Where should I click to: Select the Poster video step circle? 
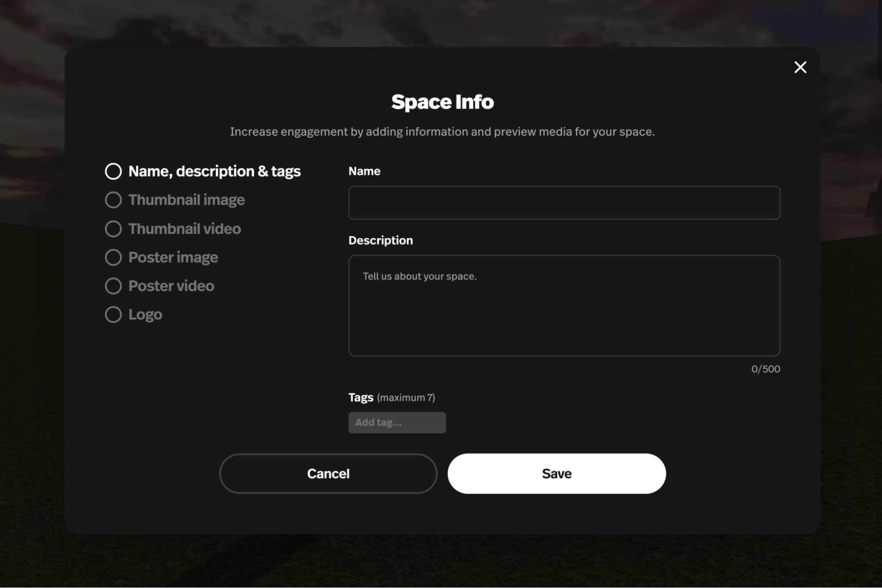point(113,286)
